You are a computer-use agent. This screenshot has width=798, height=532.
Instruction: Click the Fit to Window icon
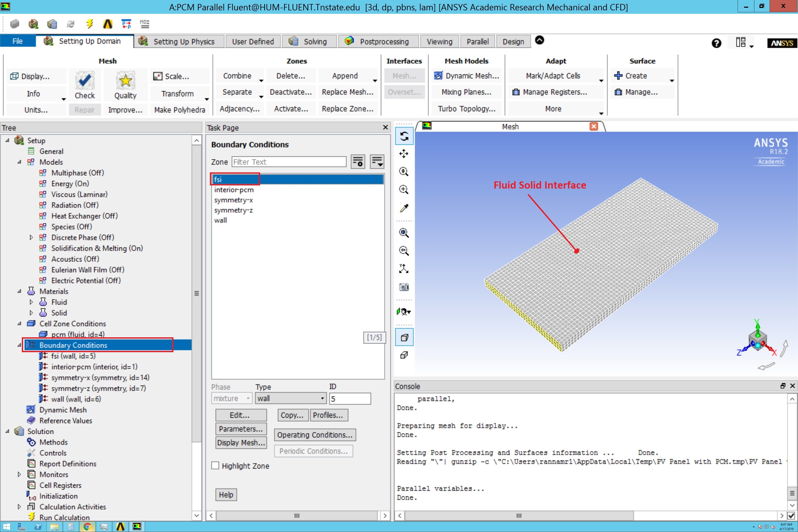[x=404, y=233]
